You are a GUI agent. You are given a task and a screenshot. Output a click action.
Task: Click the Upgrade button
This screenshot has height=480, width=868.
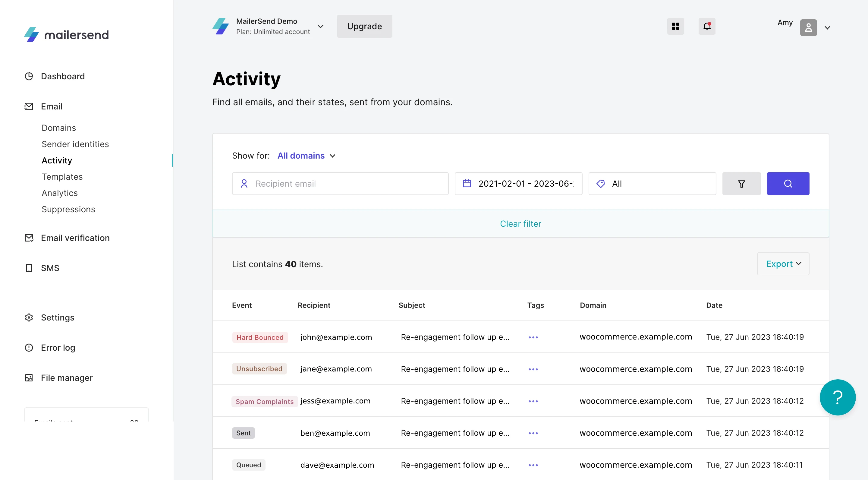pyautogui.click(x=364, y=26)
